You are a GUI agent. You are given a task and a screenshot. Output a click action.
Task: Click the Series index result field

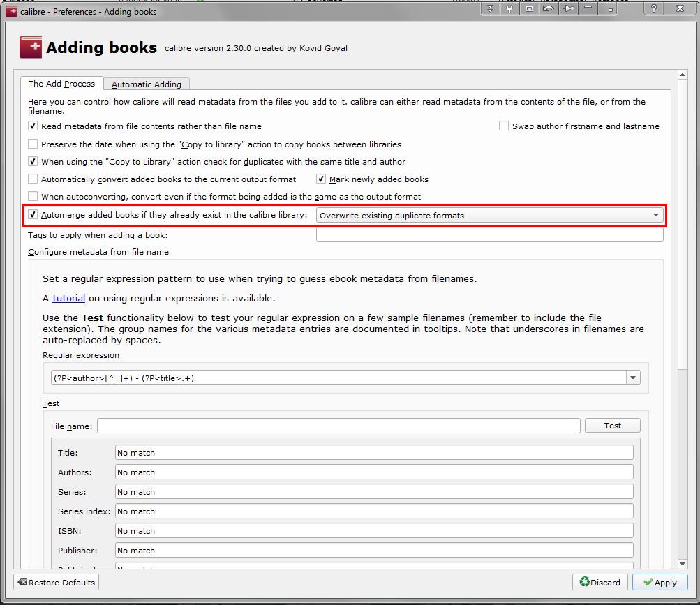tap(374, 511)
